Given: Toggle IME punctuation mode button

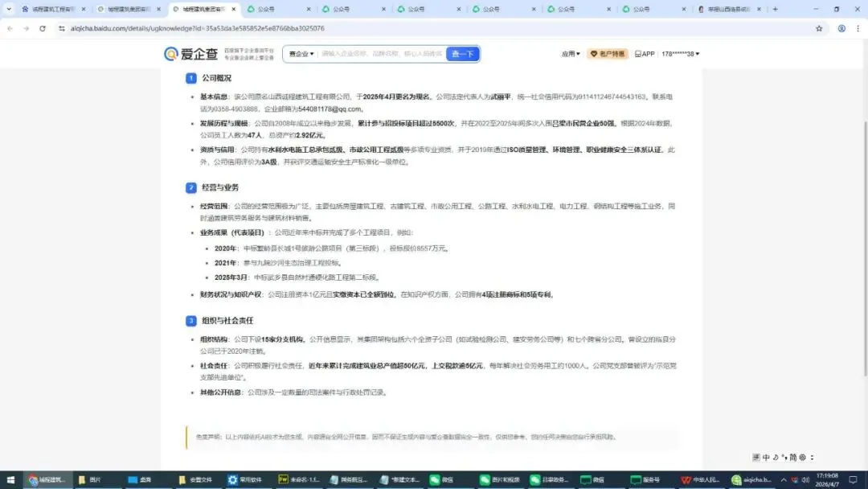Looking at the screenshot, I should (x=784, y=458).
